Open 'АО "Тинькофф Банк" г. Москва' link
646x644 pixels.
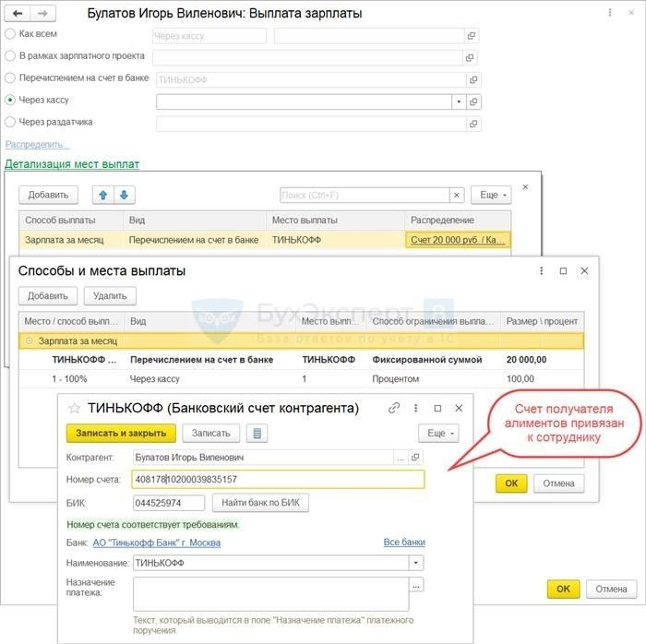[157, 543]
